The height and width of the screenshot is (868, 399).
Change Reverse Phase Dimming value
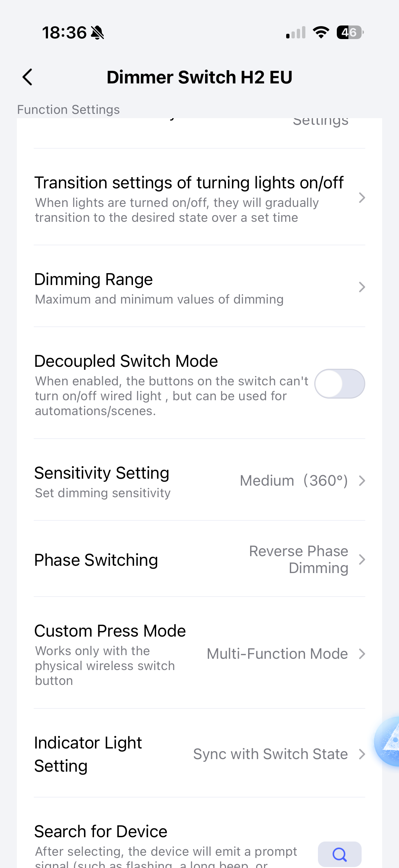click(298, 559)
